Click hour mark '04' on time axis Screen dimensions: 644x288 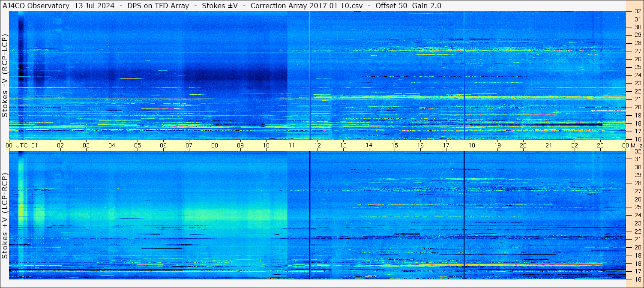tap(112, 145)
